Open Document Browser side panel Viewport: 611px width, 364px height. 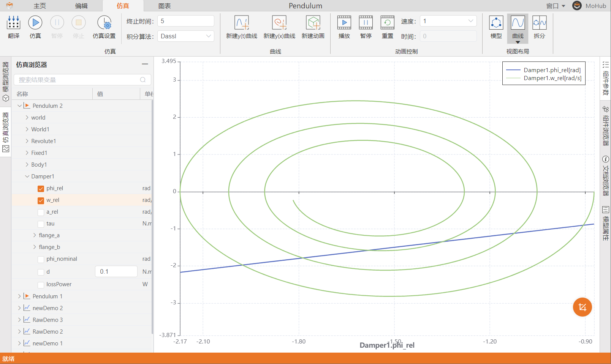[606, 175]
